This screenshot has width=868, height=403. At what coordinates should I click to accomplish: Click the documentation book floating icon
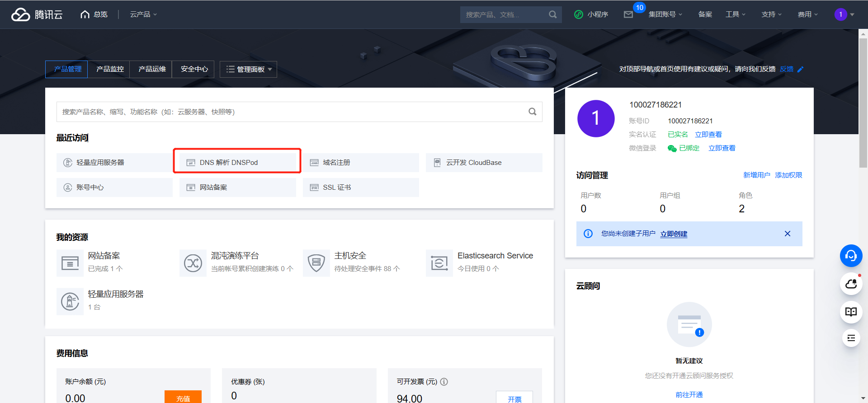[x=851, y=312]
